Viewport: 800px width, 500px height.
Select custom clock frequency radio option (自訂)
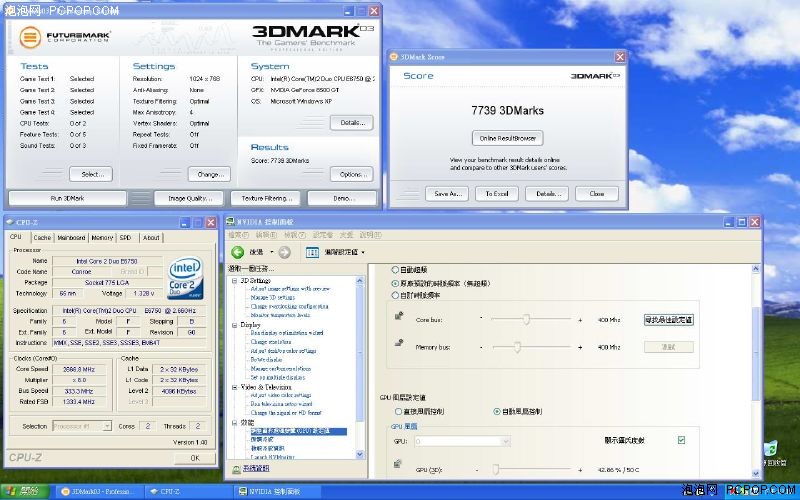tap(395, 295)
